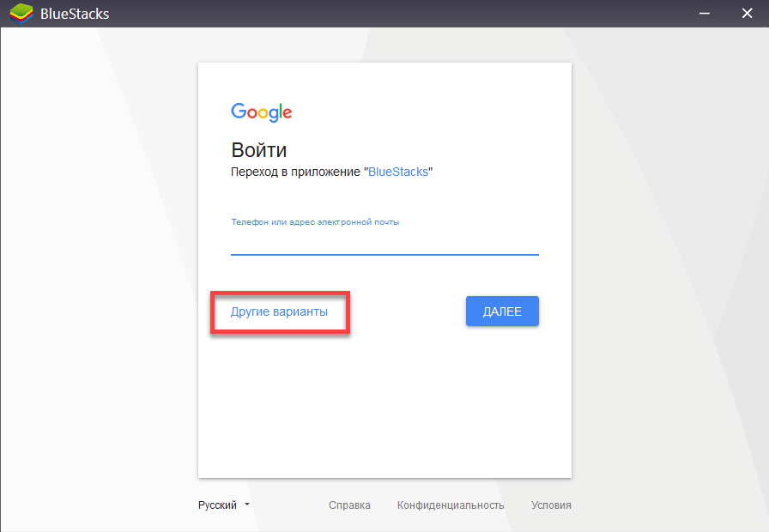
Task: Minimize the BlueStacks window
Action: (x=705, y=13)
